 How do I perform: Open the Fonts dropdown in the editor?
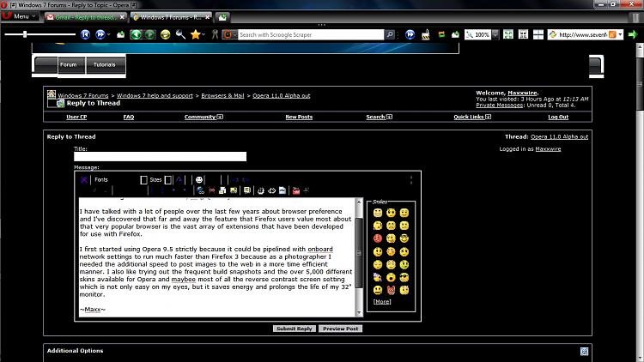121,180
